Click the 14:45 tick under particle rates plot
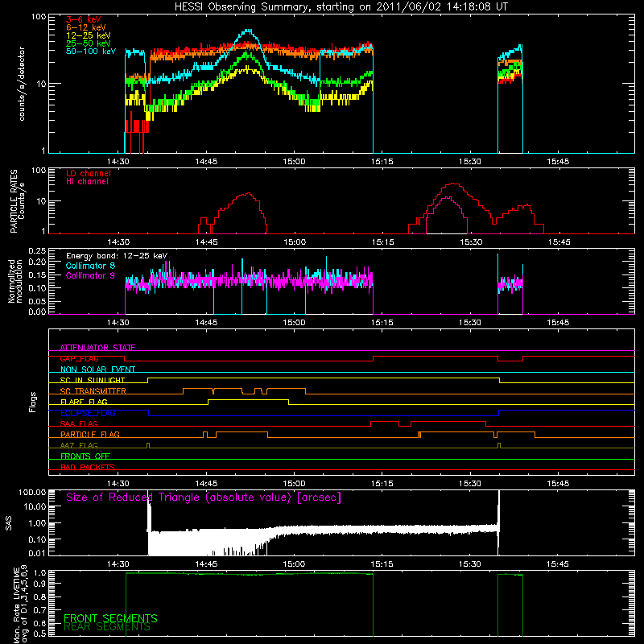644x644 pixels. (207, 242)
